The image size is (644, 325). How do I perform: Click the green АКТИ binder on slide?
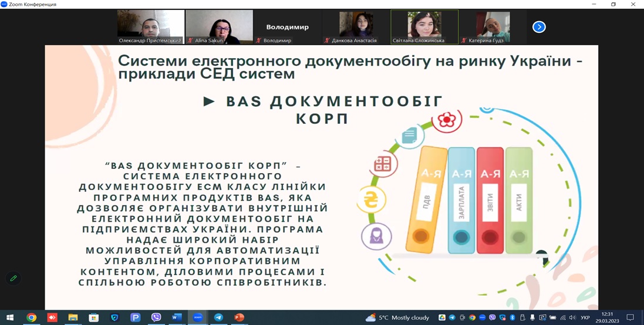coord(519,201)
